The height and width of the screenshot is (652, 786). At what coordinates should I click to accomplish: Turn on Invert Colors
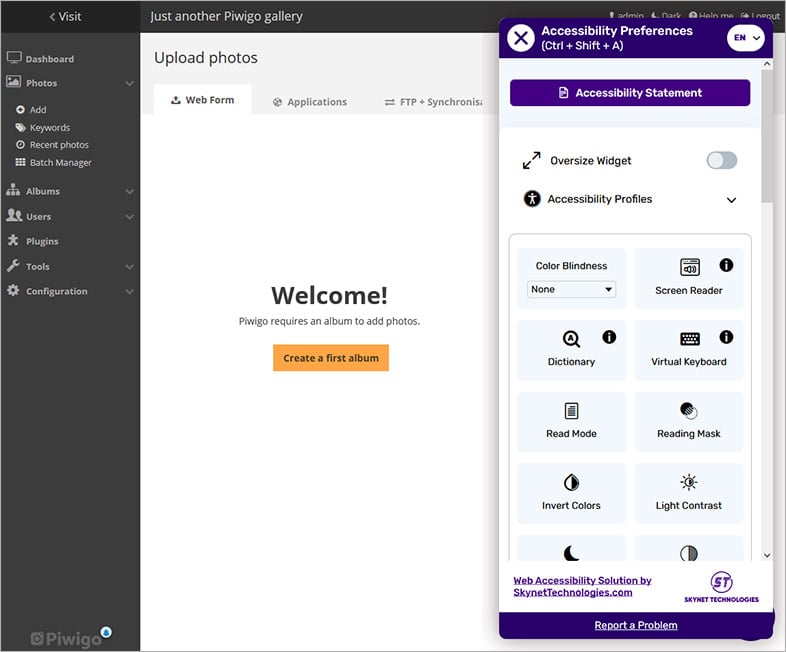571,493
